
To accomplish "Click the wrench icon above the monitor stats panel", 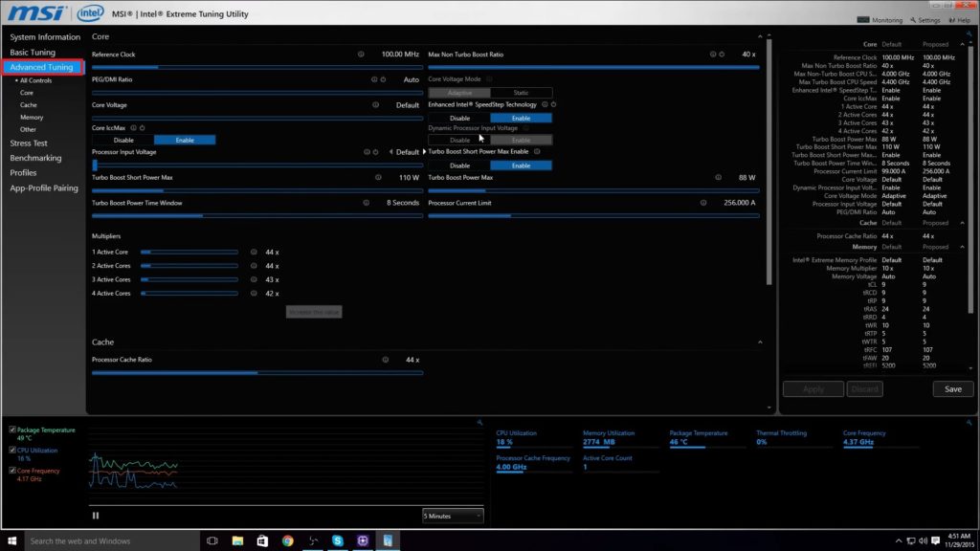I will (x=969, y=423).
